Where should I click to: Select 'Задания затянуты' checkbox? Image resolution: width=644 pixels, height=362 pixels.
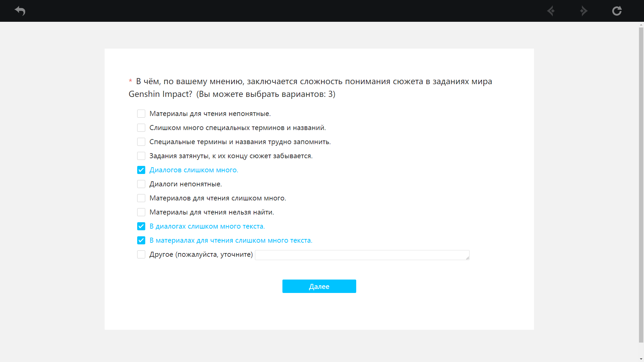141,156
